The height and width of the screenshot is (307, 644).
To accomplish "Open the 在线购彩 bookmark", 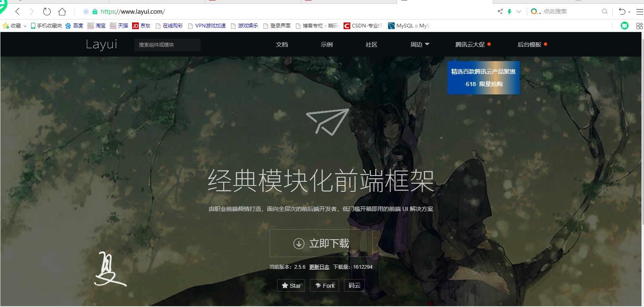I will pos(169,26).
